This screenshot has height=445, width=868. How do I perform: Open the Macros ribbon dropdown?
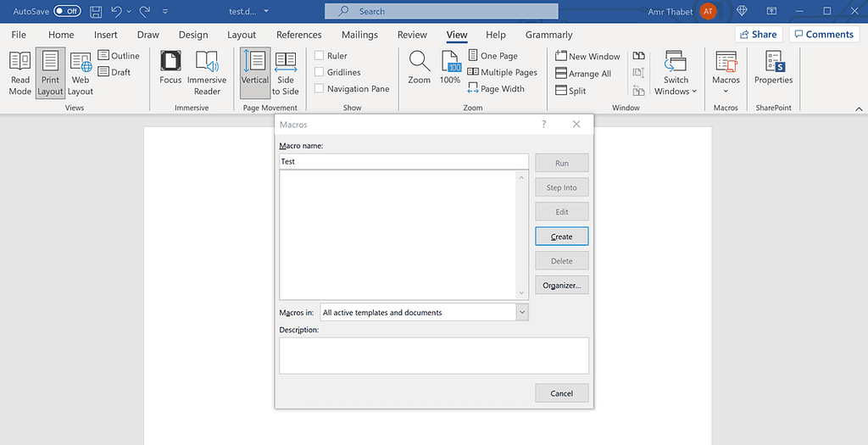point(726,74)
